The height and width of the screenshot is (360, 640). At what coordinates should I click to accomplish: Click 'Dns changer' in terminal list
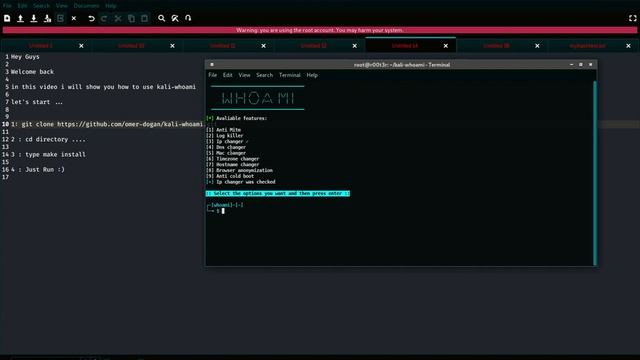point(231,147)
